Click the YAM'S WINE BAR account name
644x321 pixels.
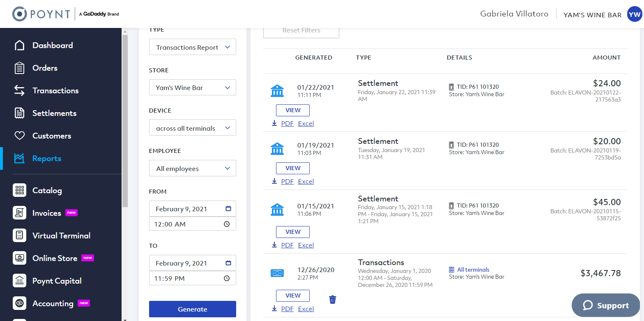pos(592,15)
